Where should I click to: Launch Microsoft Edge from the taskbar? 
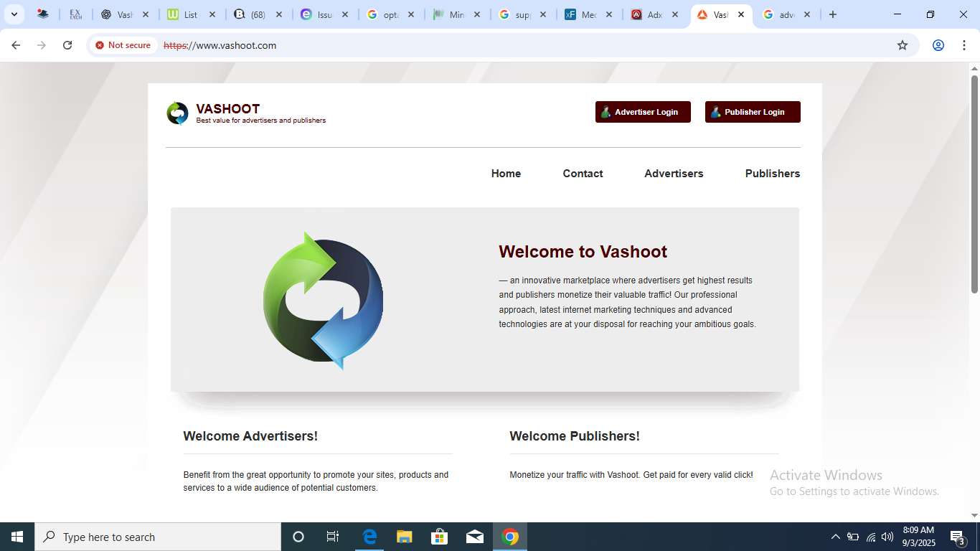pyautogui.click(x=369, y=537)
